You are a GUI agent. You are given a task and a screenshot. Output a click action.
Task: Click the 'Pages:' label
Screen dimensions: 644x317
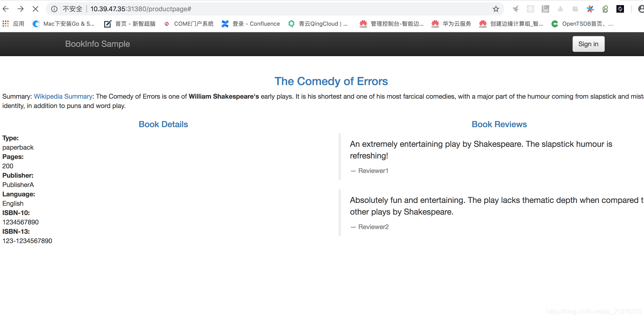[x=13, y=157]
